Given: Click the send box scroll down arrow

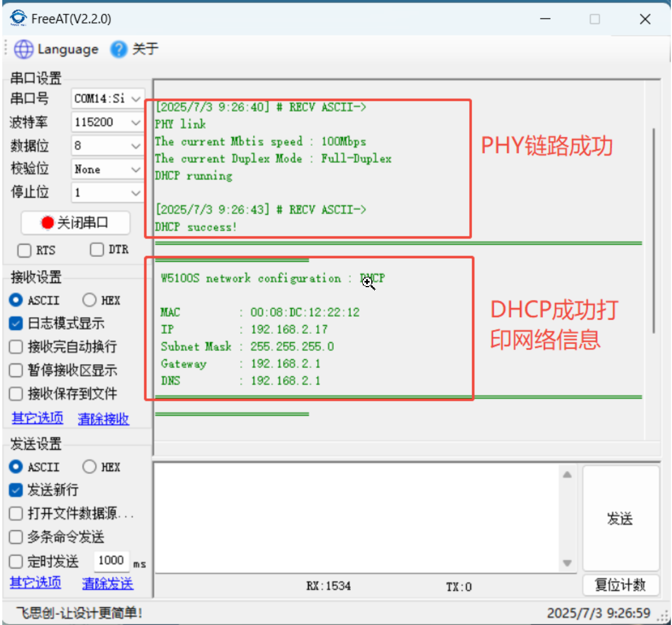Looking at the screenshot, I should [567, 563].
